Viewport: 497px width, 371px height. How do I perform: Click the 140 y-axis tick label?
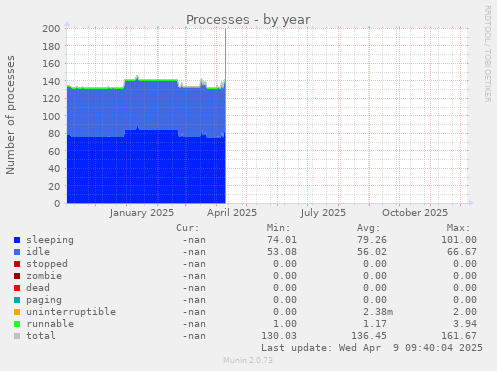click(x=51, y=81)
